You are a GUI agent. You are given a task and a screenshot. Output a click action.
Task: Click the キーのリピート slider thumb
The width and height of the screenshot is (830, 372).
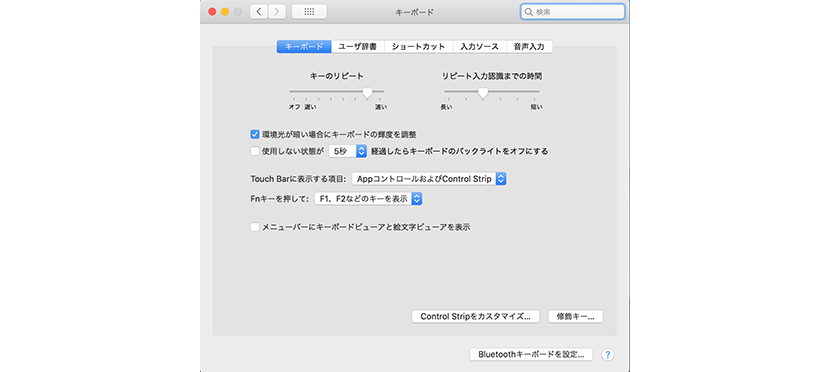click(x=367, y=93)
